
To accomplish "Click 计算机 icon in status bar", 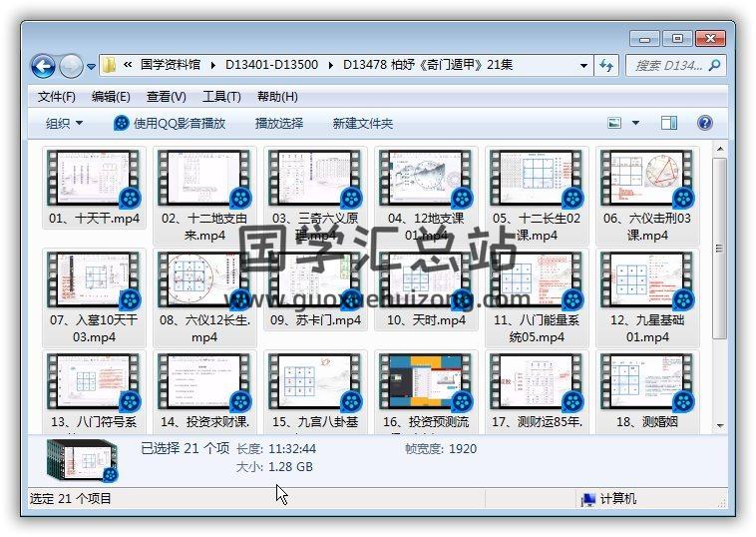I will coord(588,499).
